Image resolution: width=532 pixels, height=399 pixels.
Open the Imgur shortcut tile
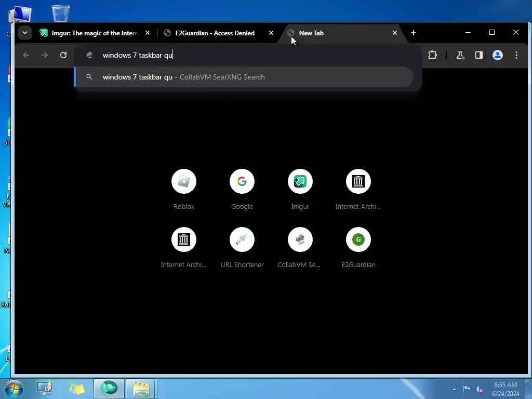pyautogui.click(x=300, y=181)
